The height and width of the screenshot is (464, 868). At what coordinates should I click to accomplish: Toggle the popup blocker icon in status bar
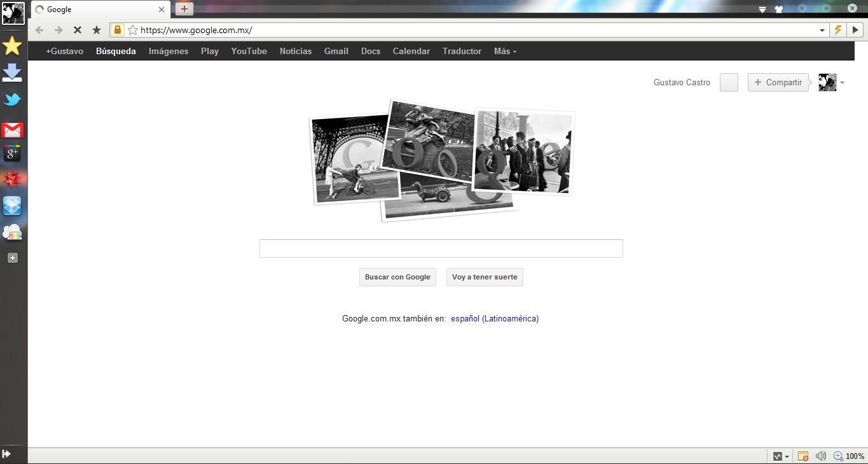803,456
